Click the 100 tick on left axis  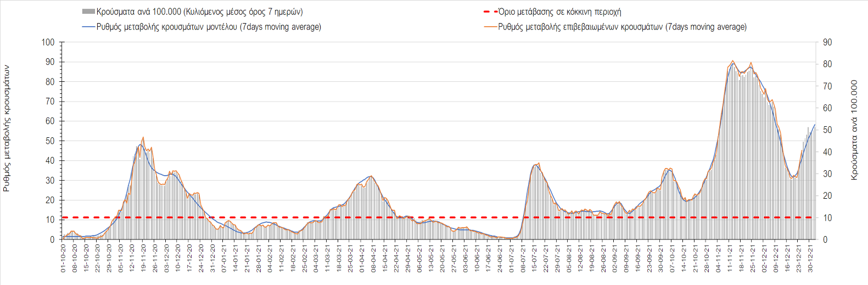coord(48,42)
